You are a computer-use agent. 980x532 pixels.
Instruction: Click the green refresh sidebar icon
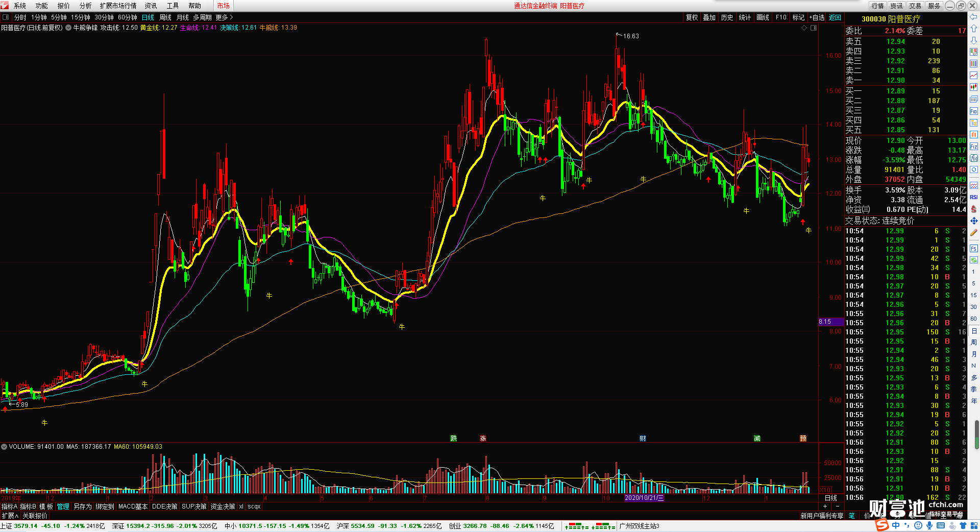click(973, 260)
